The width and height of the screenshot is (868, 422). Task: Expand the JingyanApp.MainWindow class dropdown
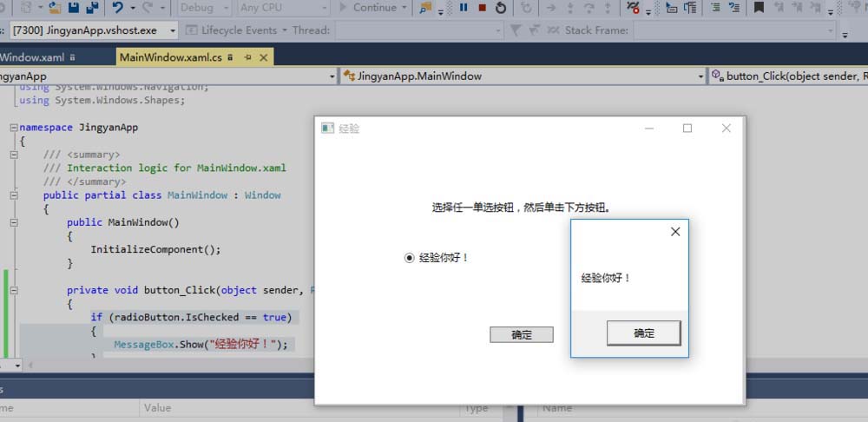(700, 76)
